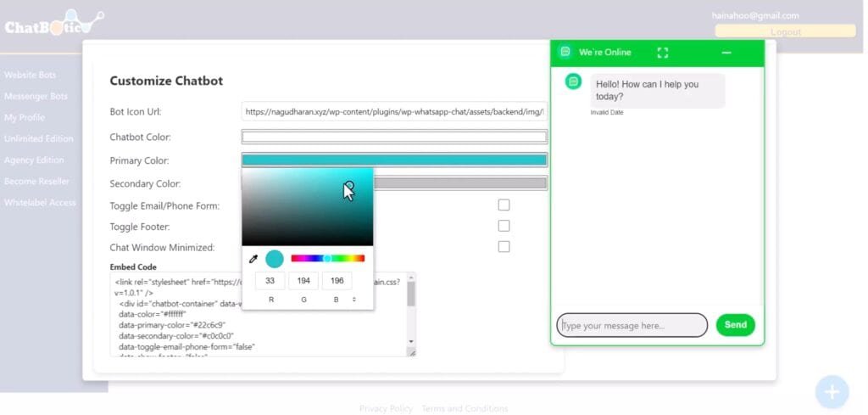Image resolution: width=868 pixels, height=415 pixels.
Task: Click the ChatBotic logo
Action: pos(53,24)
